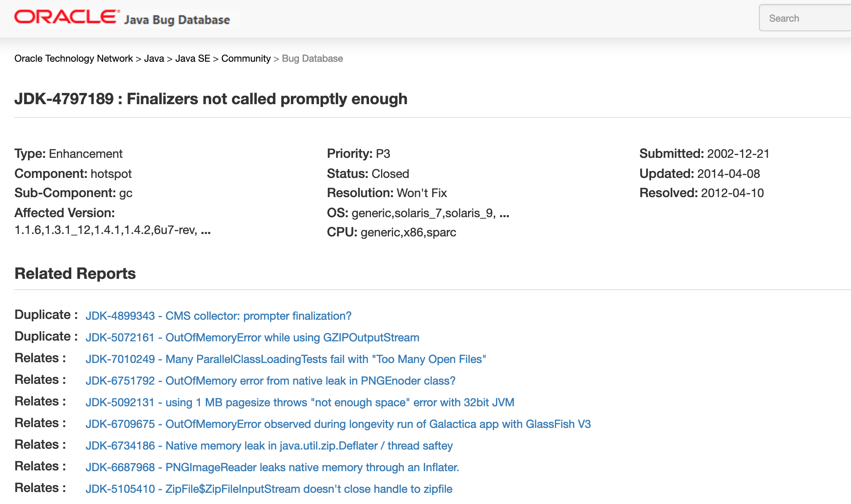This screenshot has height=504, width=851.
Task: Expand the Affected Version ellipsis
Action: click(206, 231)
